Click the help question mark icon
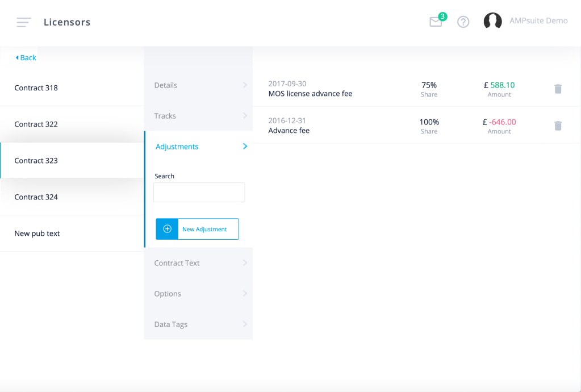 coord(463,22)
